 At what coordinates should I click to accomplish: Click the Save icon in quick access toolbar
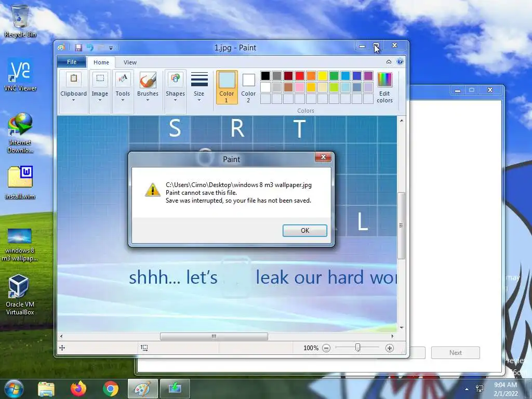point(78,48)
